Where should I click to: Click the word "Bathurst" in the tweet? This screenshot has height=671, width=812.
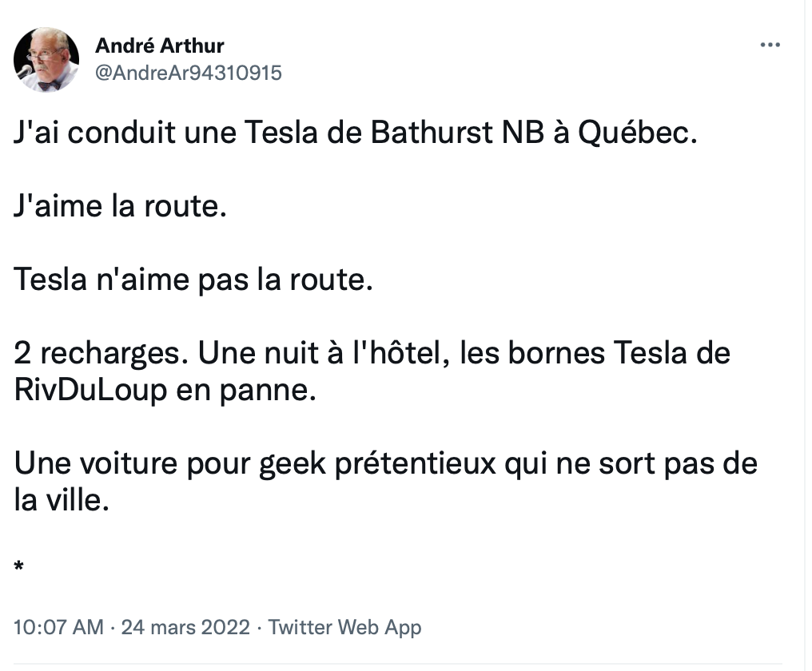tap(432, 132)
